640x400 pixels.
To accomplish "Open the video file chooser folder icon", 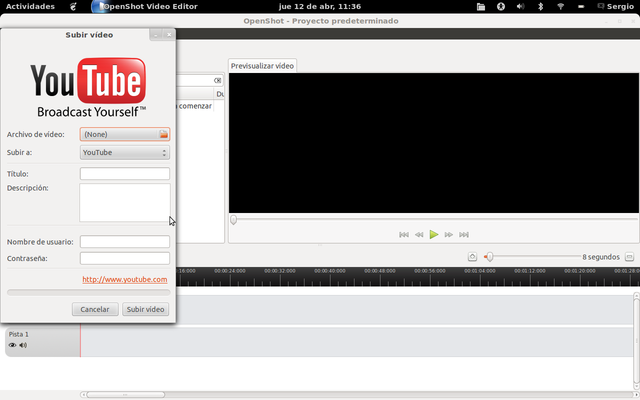I will (x=163, y=134).
